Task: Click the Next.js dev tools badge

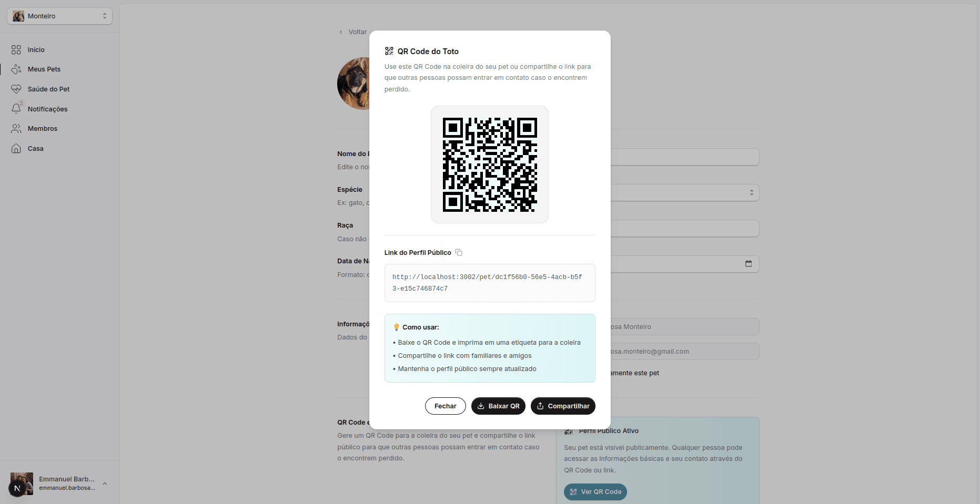Action: [x=17, y=488]
